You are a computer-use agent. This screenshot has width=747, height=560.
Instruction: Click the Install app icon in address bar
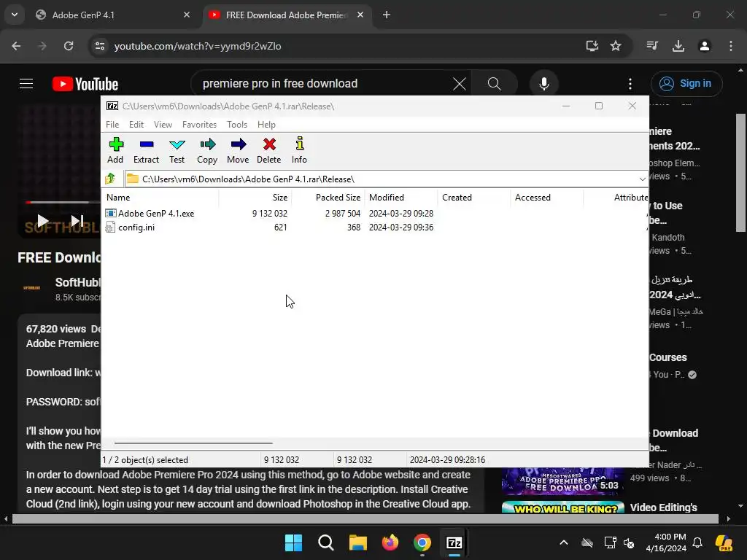592,46
